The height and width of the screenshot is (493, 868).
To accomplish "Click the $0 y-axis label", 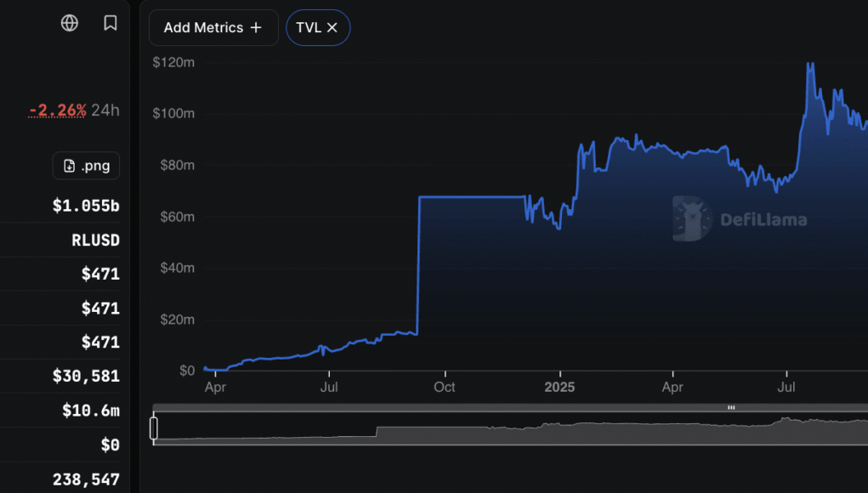I will [187, 371].
